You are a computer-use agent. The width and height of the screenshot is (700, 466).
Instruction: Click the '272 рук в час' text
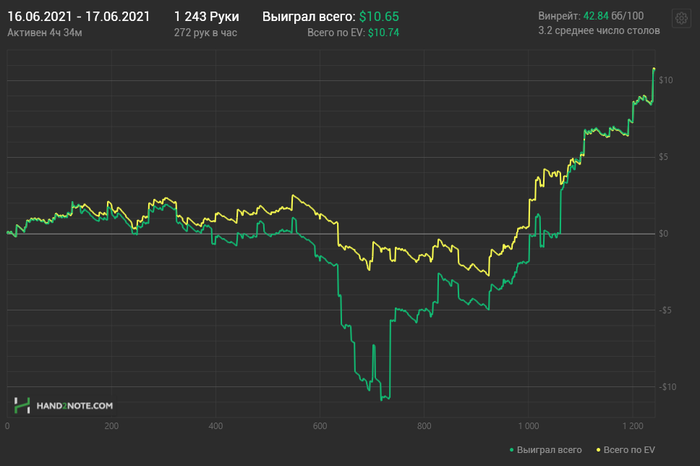[205, 33]
